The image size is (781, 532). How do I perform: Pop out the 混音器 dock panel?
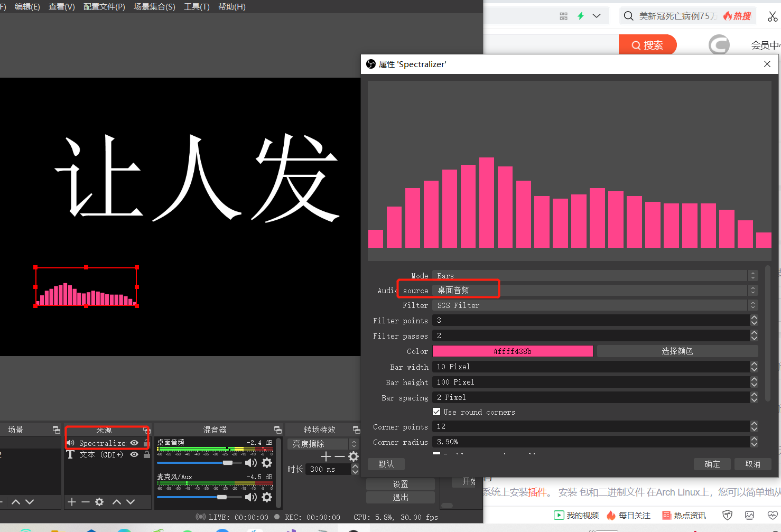point(278,430)
